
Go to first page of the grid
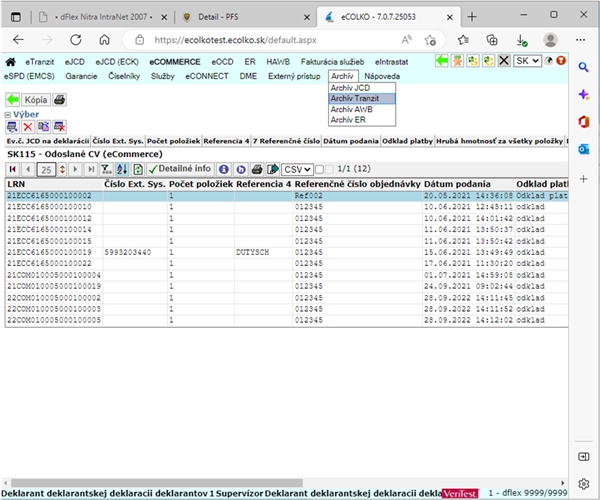(x=13, y=169)
